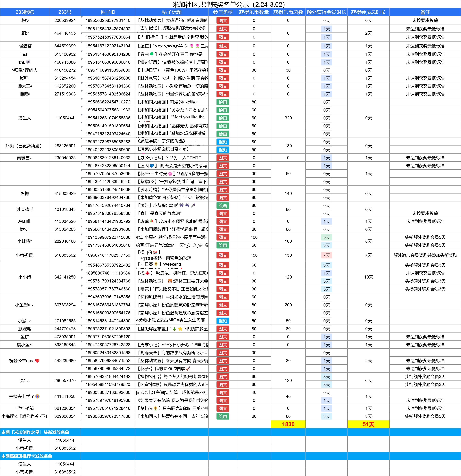Select the 本期高级班推荐卡发放名单 header row
The image size is (461, 476).
27,456
